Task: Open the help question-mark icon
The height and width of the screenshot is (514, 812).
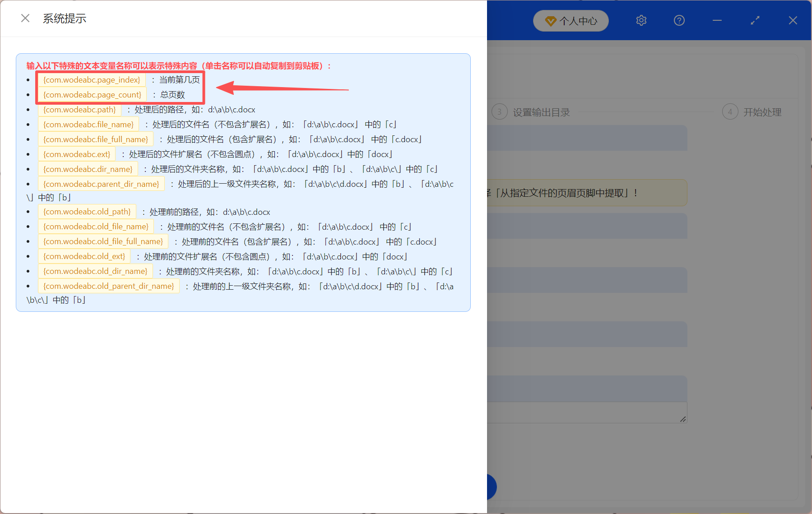Action: [679, 20]
